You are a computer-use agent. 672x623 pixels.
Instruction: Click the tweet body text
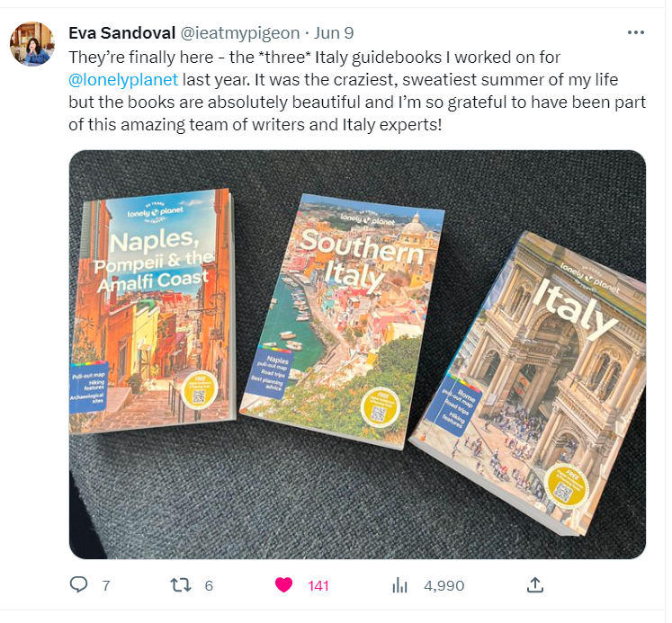pos(357,91)
